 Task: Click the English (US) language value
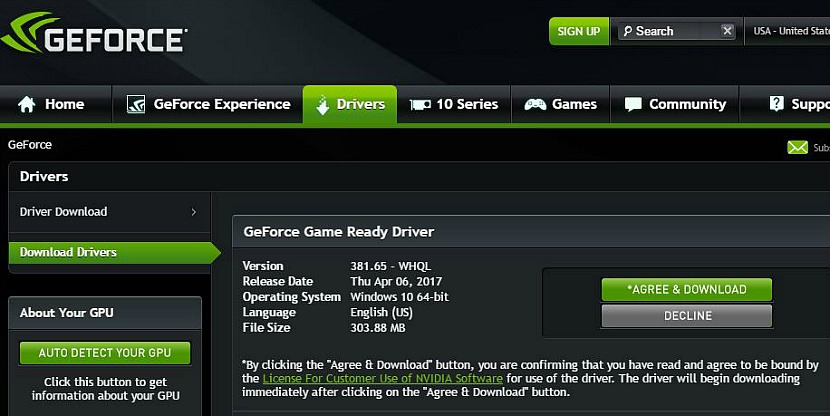382,312
